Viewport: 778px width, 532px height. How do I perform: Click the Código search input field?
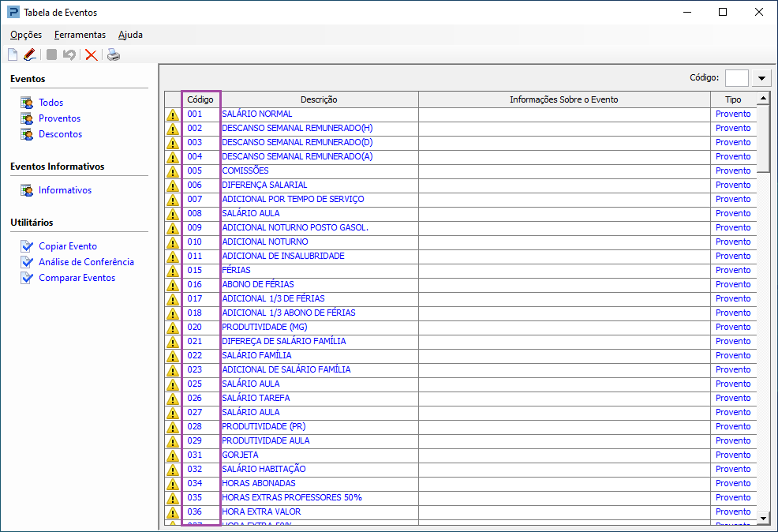tap(737, 78)
